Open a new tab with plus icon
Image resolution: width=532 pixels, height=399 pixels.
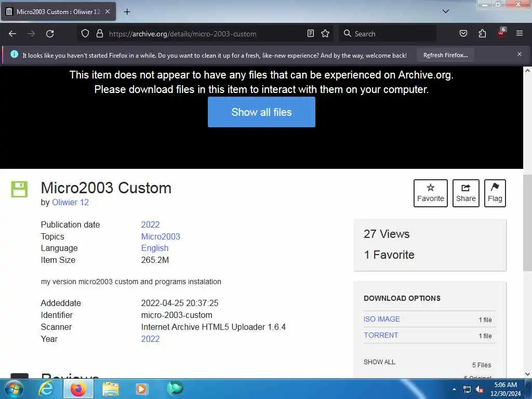[127, 12]
